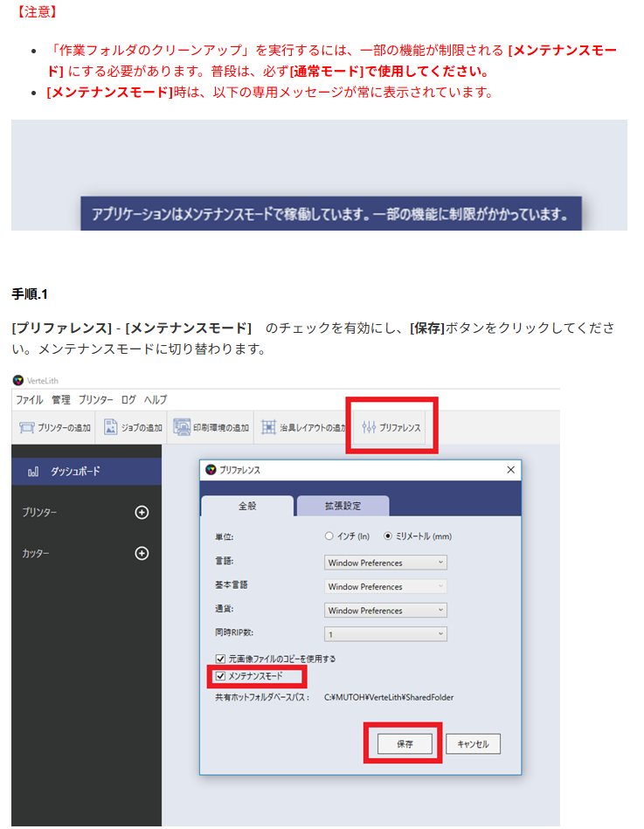Screen dimensions: 644x829
Task: Select the Dashboard icon in sidebar
Action: tap(33, 472)
